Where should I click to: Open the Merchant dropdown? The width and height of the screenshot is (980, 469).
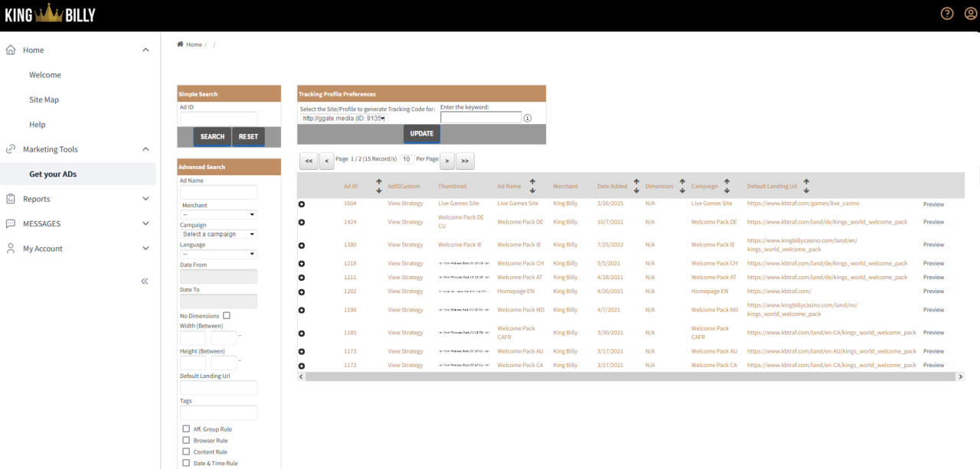pyautogui.click(x=219, y=215)
